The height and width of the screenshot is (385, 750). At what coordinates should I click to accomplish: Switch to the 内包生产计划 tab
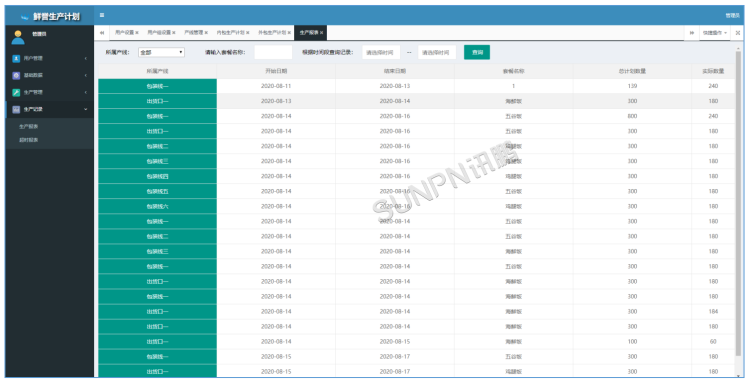click(231, 33)
